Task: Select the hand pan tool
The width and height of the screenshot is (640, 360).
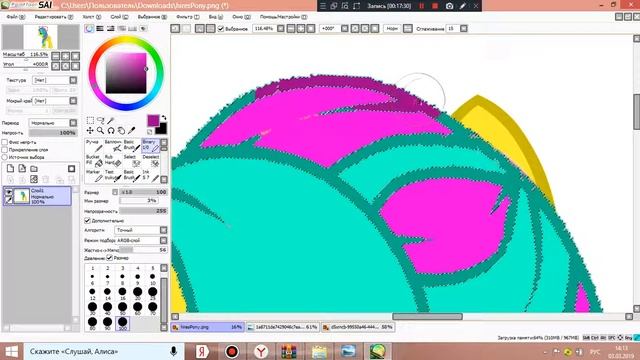Action: [x=121, y=131]
